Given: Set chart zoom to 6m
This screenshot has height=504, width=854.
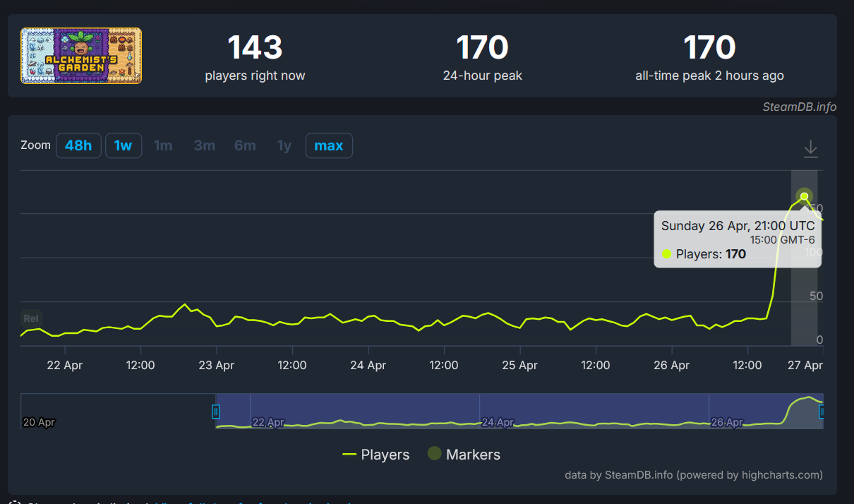Looking at the screenshot, I should point(245,145).
